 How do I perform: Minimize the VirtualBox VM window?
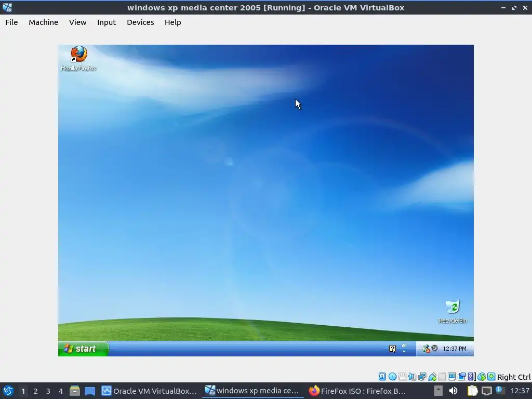point(503,7)
